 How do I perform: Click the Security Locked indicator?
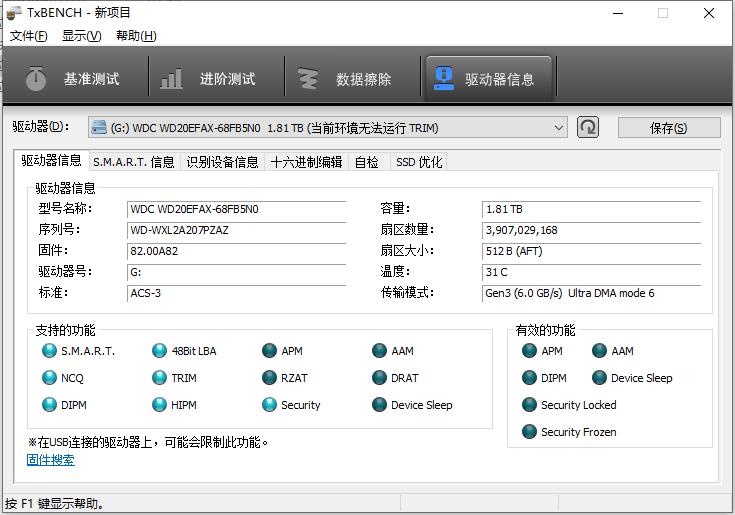[529, 404]
